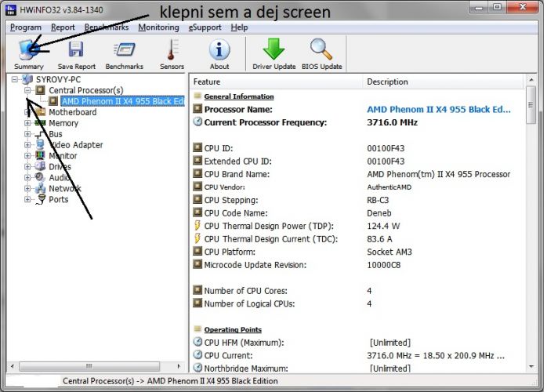Click the Processor Name row icon
The width and height of the screenshot is (547, 392).
coord(197,108)
